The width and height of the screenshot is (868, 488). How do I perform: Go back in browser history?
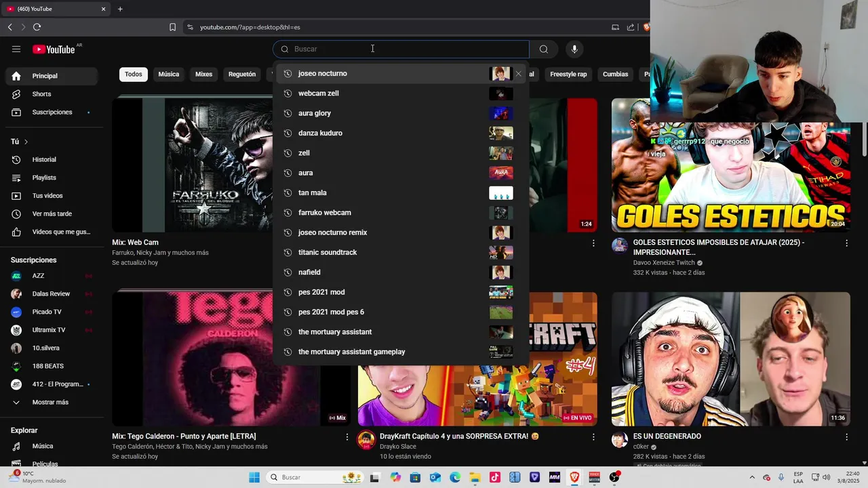[9, 27]
